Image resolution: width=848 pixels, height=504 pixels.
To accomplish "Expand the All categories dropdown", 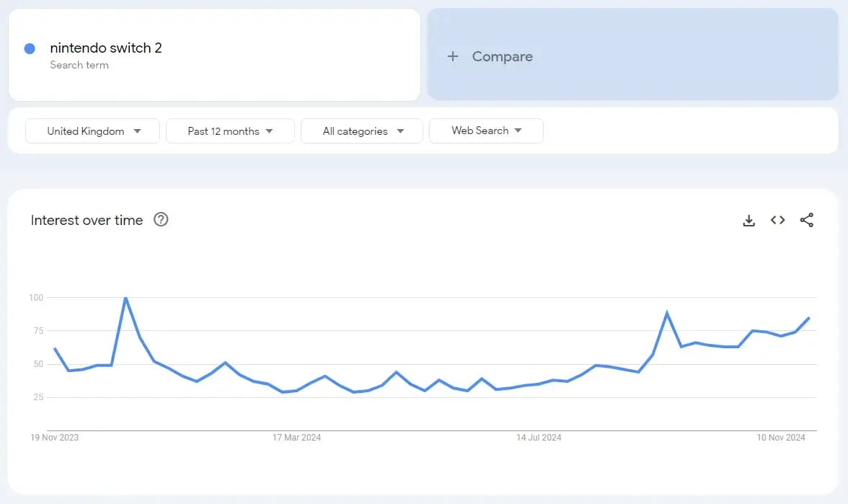I will 362,131.
